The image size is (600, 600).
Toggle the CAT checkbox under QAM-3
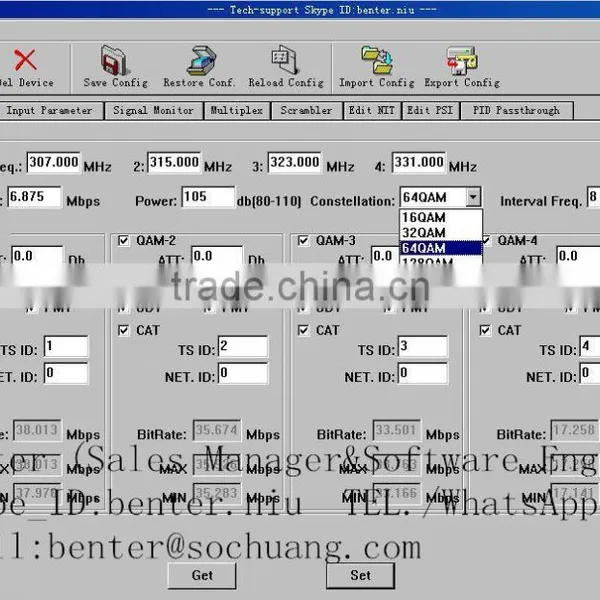point(303,330)
